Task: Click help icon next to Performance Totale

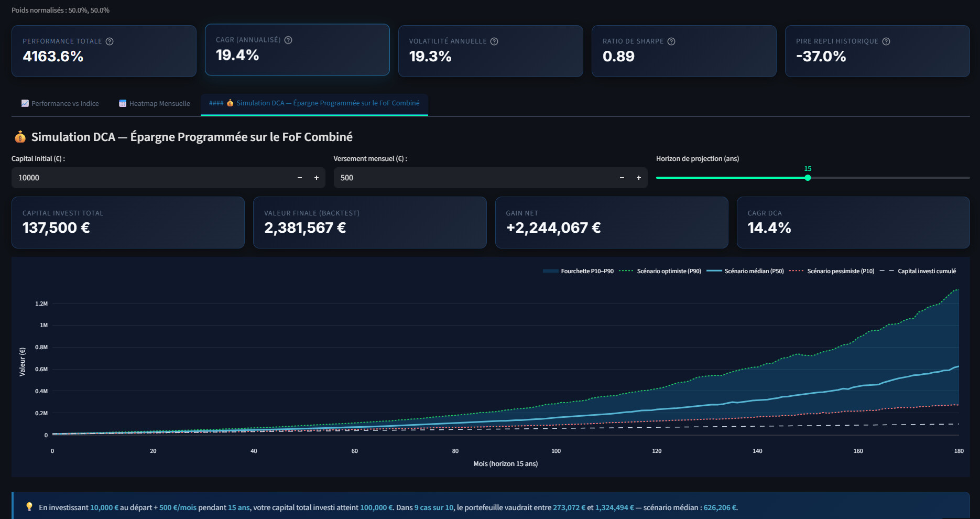Action: tap(110, 41)
